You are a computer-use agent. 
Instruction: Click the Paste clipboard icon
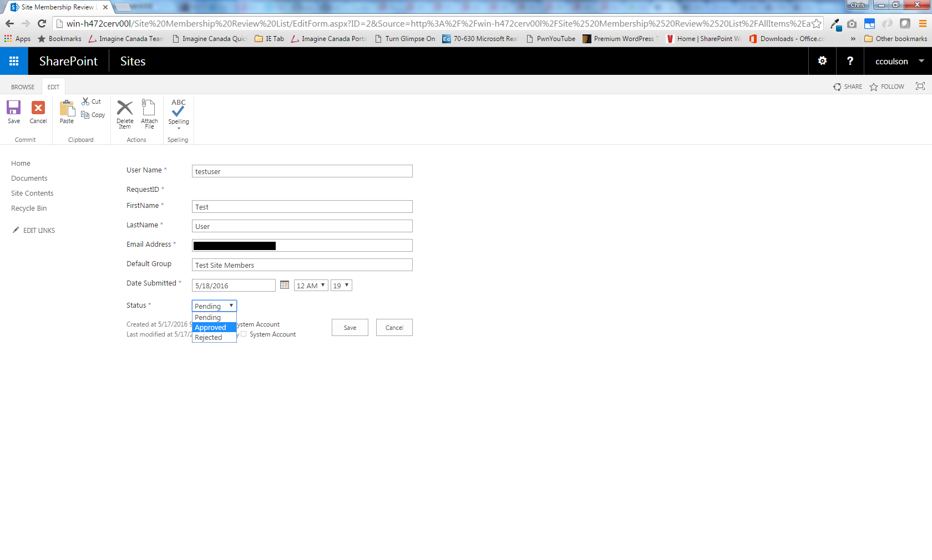pos(67,108)
